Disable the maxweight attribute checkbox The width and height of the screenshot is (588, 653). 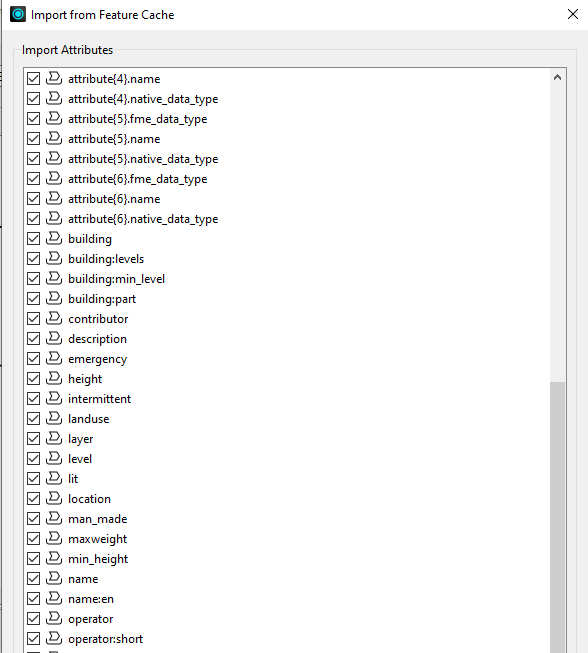[33, 538]
